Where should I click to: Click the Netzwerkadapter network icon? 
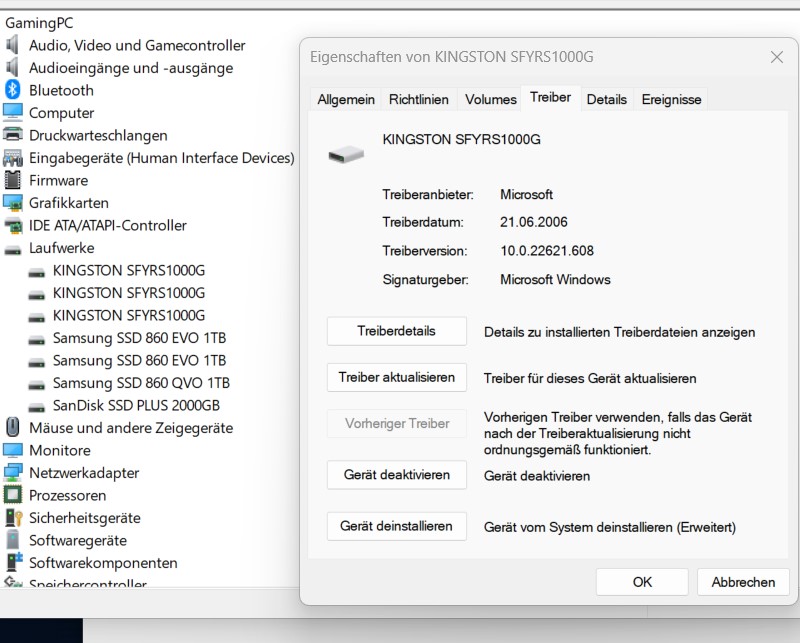click(x=12, y=473)
